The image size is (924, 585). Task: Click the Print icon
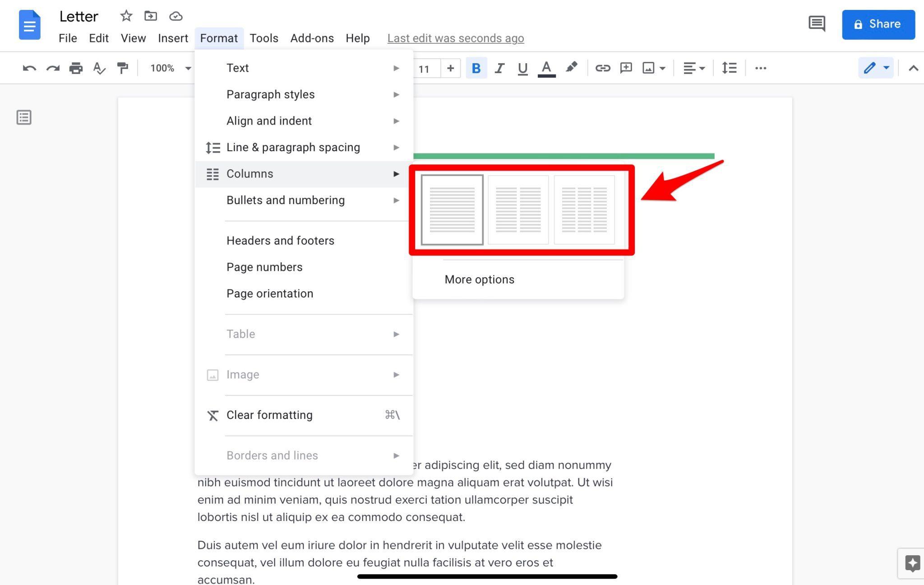click(76, 68)
